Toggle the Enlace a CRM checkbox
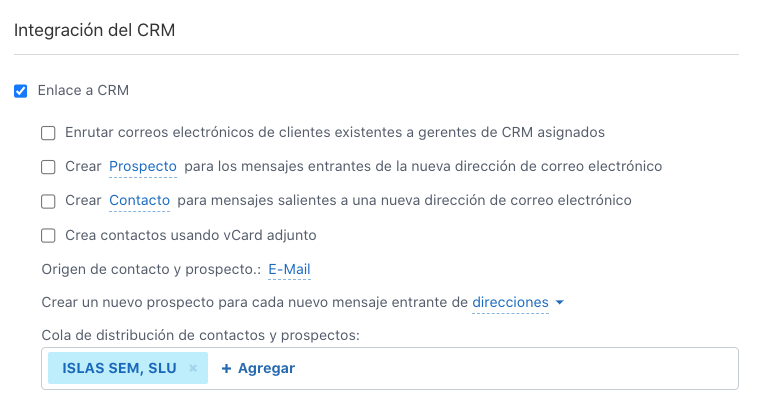Screen dimensions: 762x416 click(x=21, y=91)
